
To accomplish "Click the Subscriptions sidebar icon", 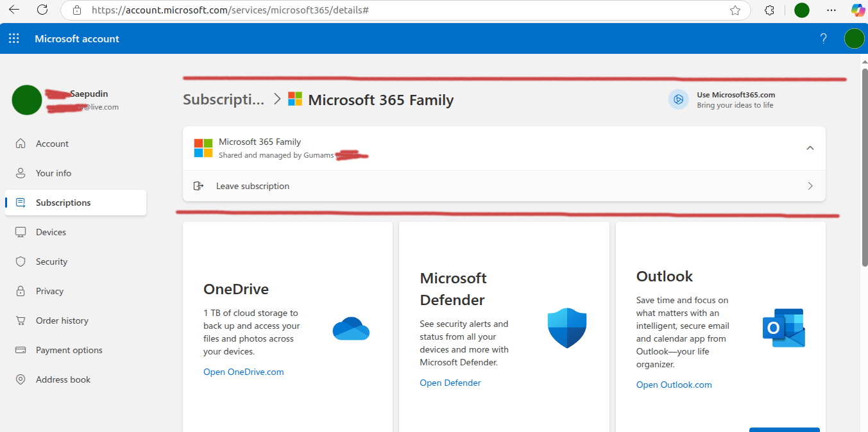I will click(x=21, y=203).
